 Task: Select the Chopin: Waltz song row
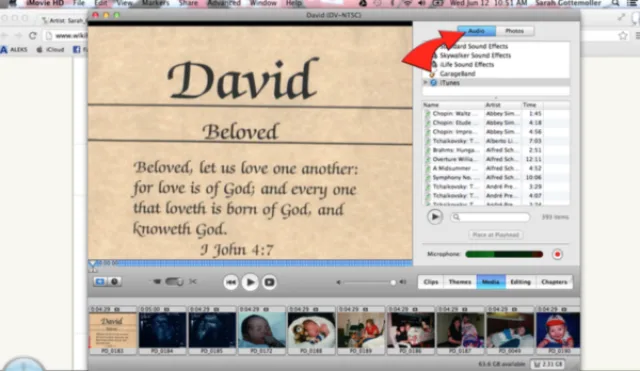pos(496,113)
